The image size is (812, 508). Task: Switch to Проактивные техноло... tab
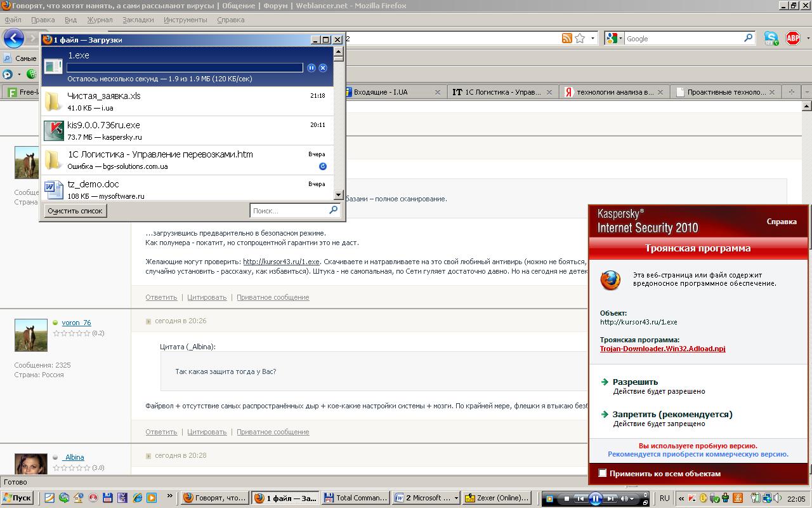[x=726, y=92]
